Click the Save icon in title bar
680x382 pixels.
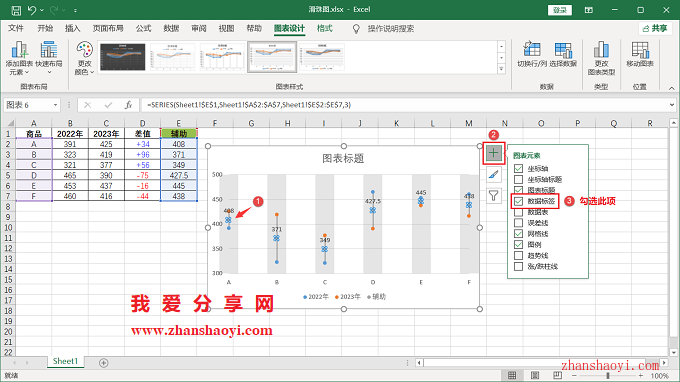[x=16, y=10]
